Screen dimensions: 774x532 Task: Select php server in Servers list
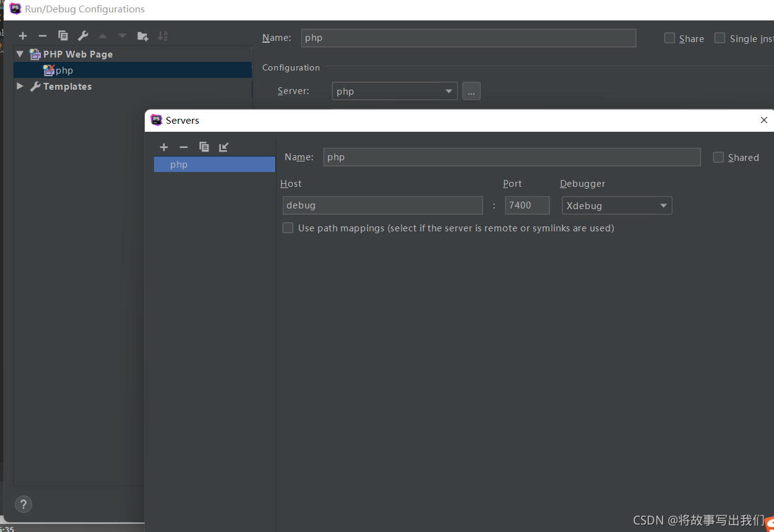coord(215,165)
